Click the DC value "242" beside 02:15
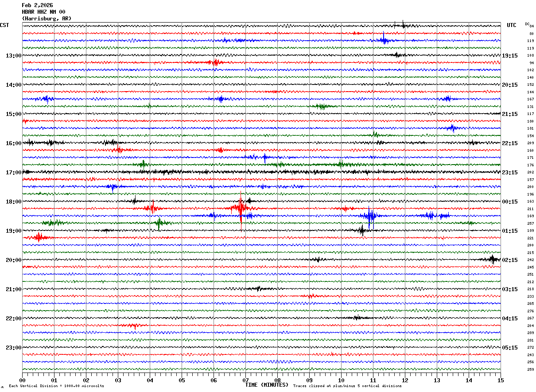Screen dimensions: 536x392 530,260
